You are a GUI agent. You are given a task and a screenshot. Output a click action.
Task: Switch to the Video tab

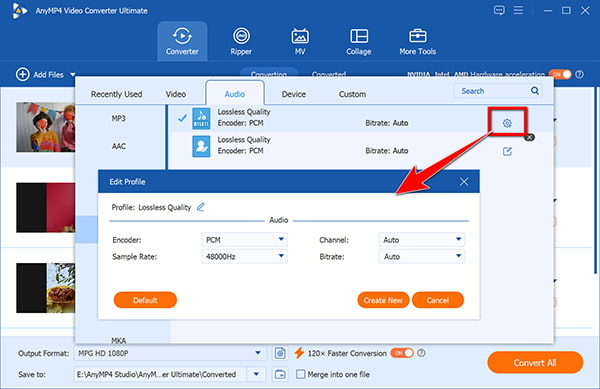[176, 94]
